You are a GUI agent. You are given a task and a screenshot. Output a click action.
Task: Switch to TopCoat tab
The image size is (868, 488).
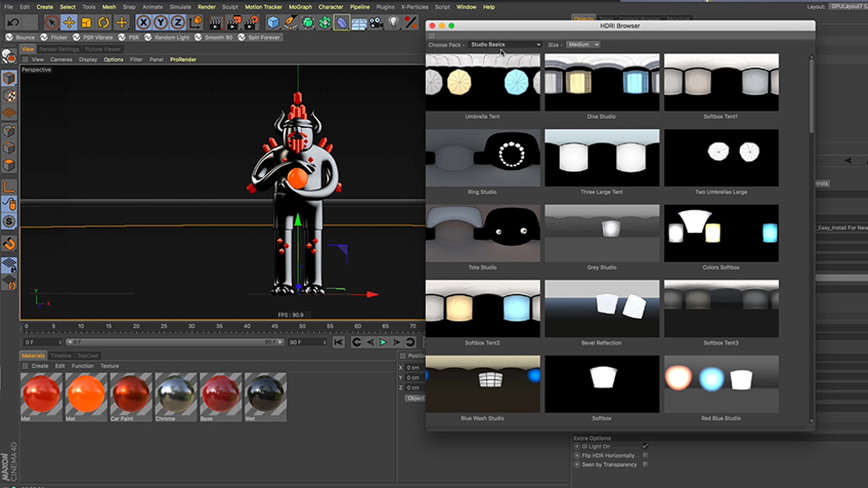(x=88, y=356)
